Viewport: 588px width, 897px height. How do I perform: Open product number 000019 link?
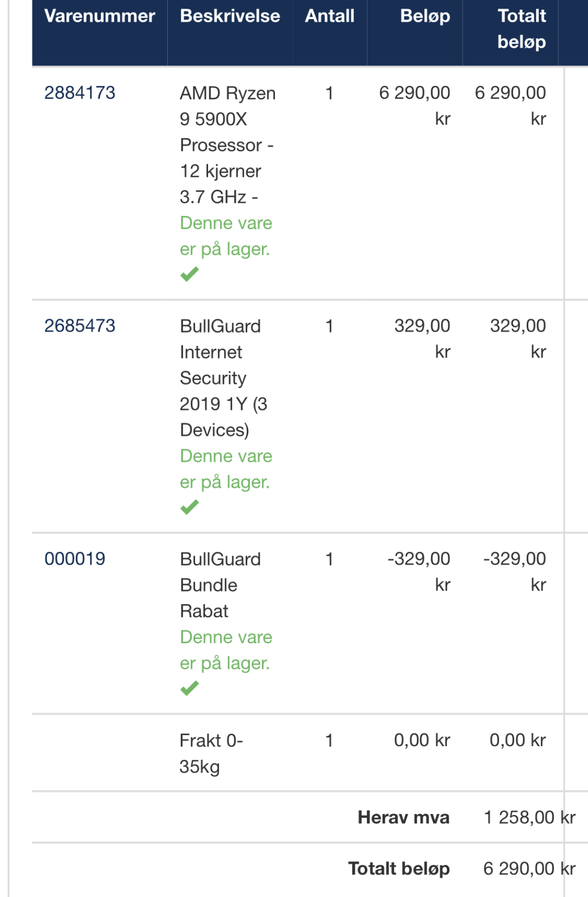[75, 559]
